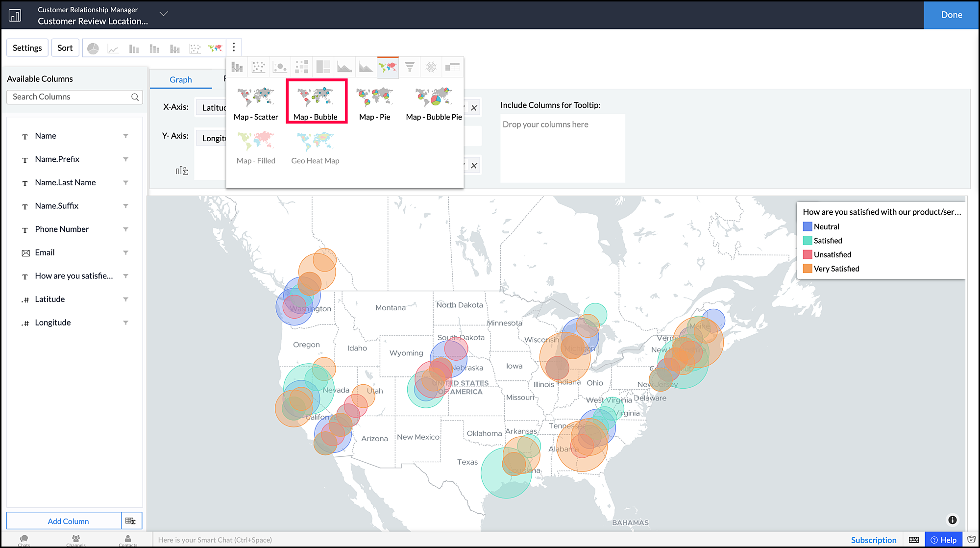The width and height of the screenshot is (980, 548).
Task: Click the Done button
Action: point(951,15)
